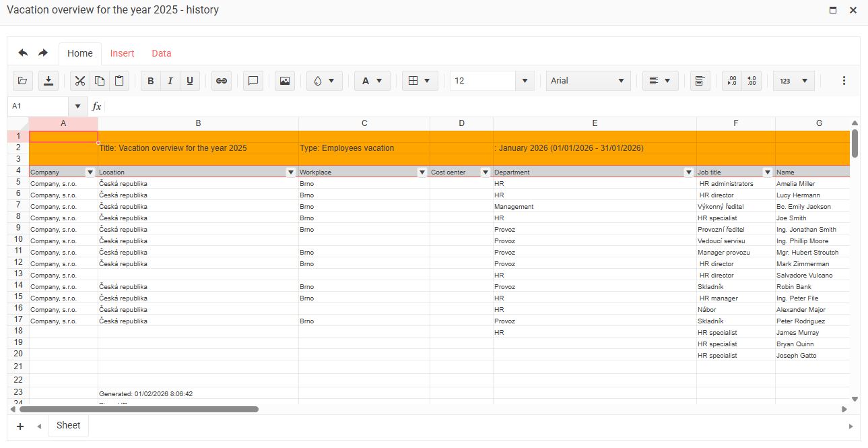Open a file with the folder icon
This screenshot has height=448, width=868.
tap(23, 81)
